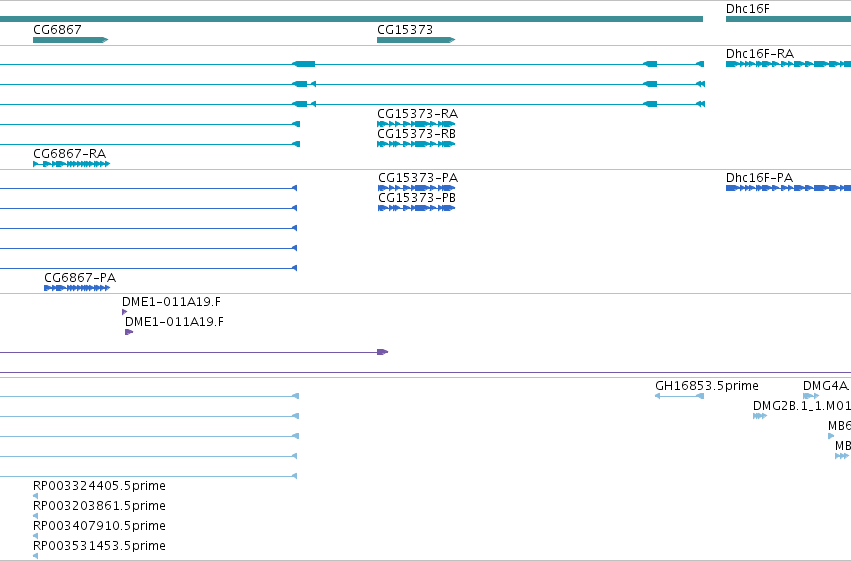The height and width of the screenshot is (561, 851).
Task: Click the CG15373-PB protein label
Action: click(417, 198)
